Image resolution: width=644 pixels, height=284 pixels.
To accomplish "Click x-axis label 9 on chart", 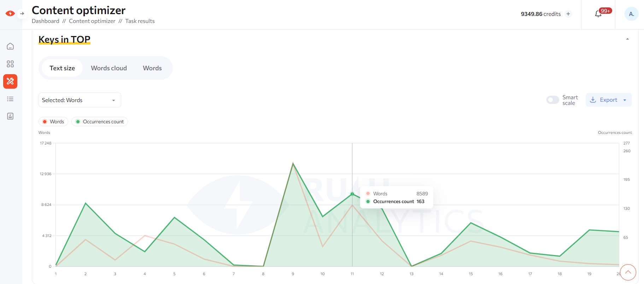I will (x=293, y=274).
